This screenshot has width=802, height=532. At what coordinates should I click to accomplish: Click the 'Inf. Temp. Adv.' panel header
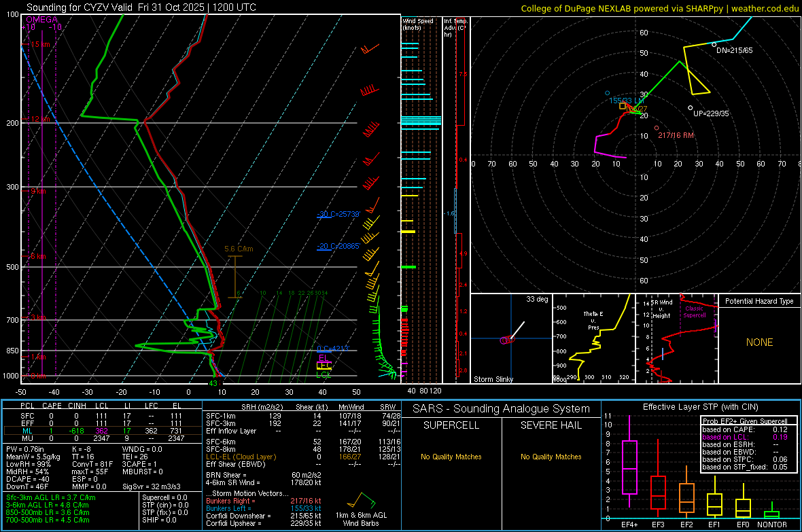455,28
